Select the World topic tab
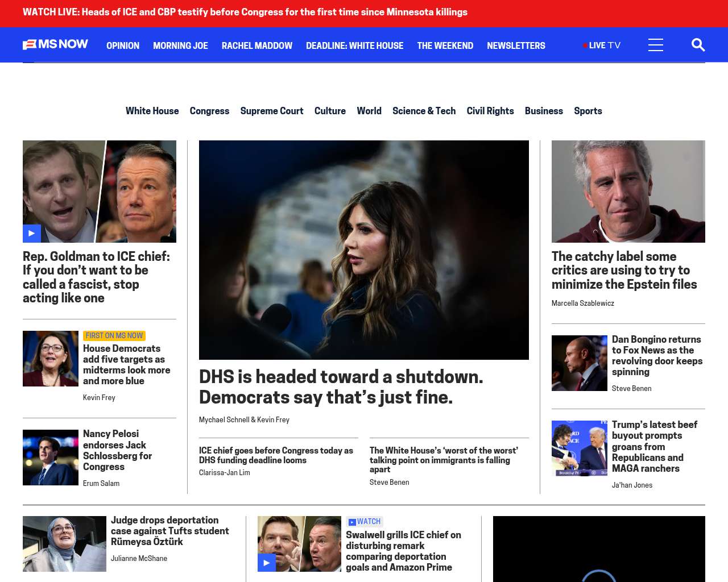 [x=369, y=111]
